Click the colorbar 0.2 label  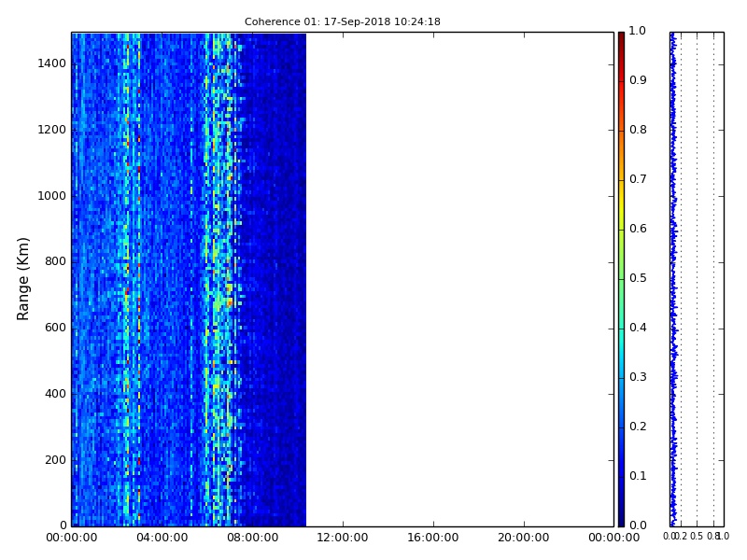pos(638,427)
